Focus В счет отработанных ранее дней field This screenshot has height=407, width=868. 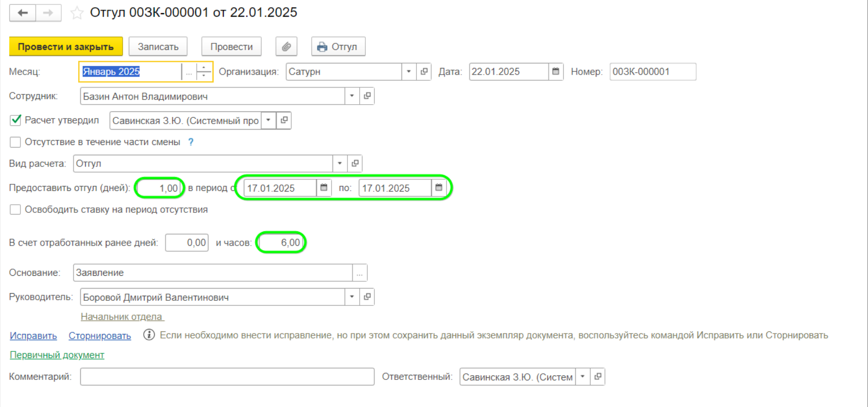click(187, 243)
